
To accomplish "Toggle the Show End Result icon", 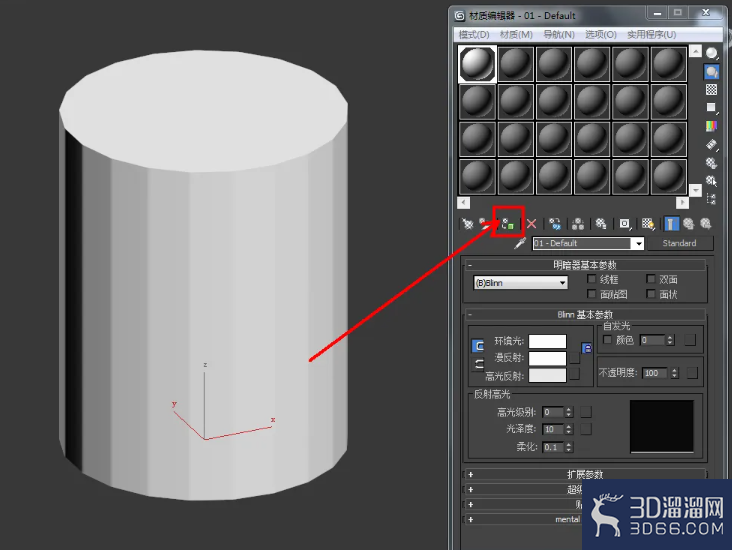I will click(x=671, y=224).
